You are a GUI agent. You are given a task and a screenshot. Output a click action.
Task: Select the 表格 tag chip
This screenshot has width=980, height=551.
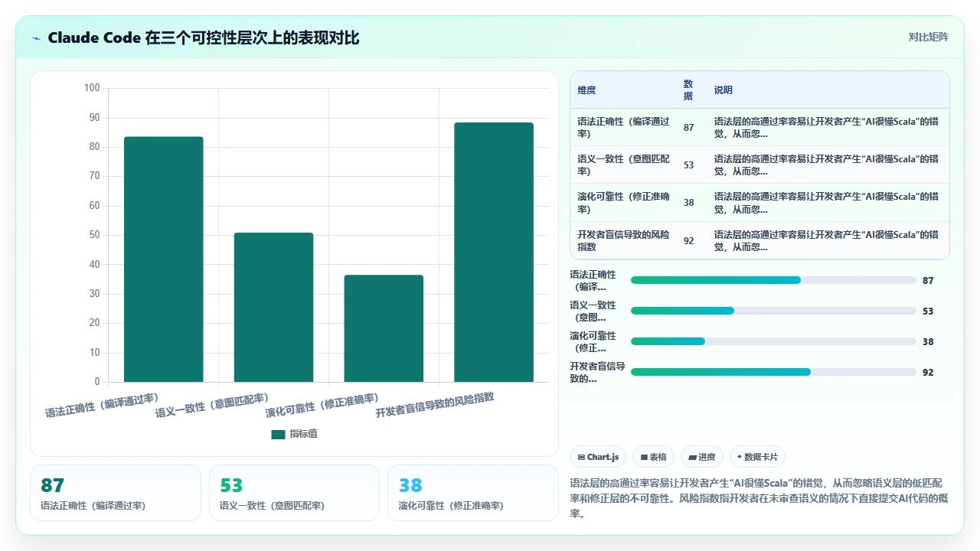[653, 457]
